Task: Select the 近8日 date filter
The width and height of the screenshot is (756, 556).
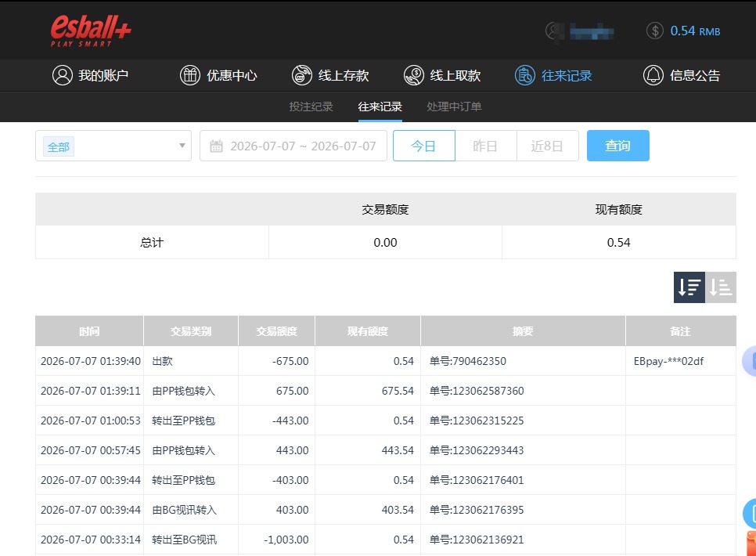Action: pos(547,146)
